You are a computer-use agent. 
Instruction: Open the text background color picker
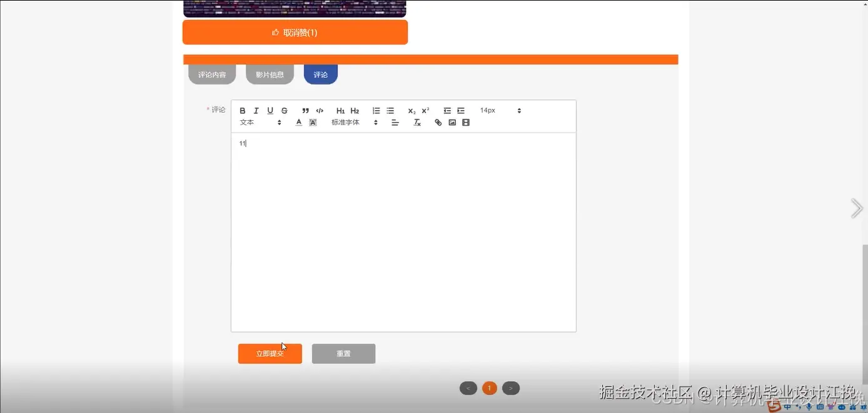point(313,123)
